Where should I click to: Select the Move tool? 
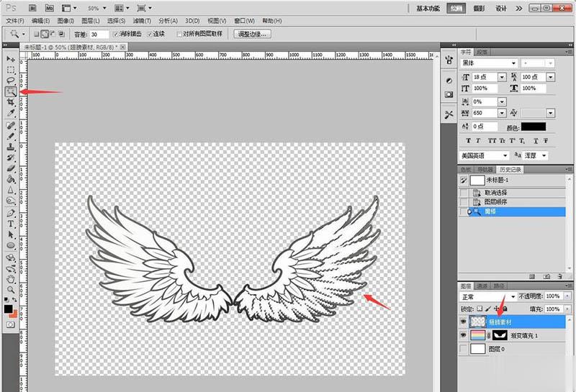(x=11, y=59)
